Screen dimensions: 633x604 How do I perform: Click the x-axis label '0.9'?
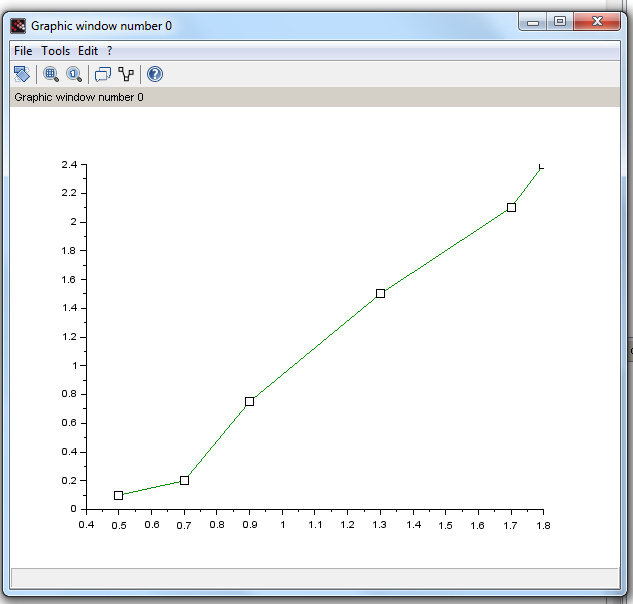tap(249, 525)
